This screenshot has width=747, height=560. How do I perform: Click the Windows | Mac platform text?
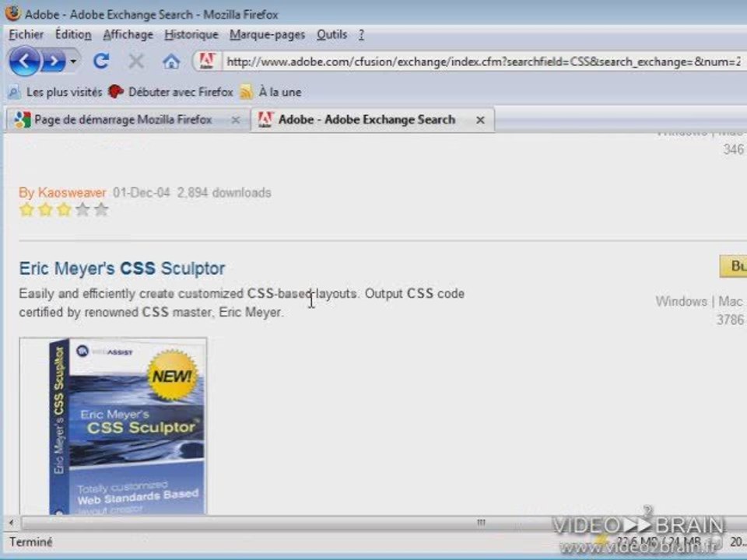click(699, 302)
